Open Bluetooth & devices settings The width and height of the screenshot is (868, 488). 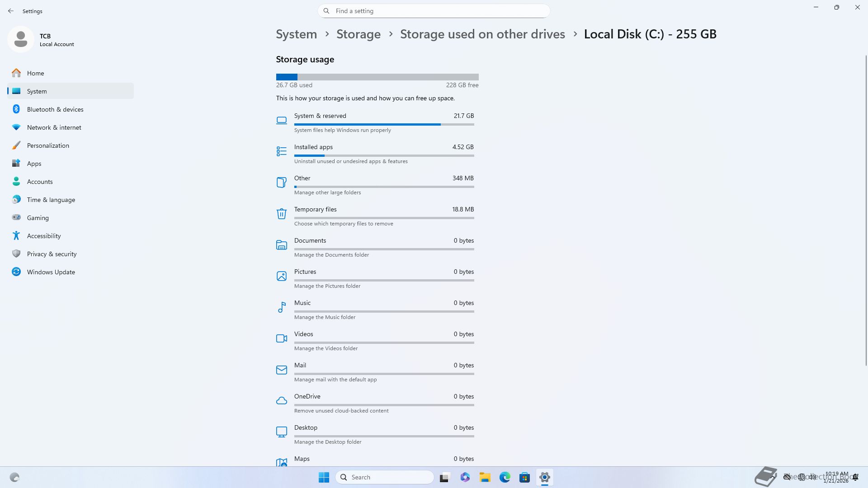coord(55,109)
